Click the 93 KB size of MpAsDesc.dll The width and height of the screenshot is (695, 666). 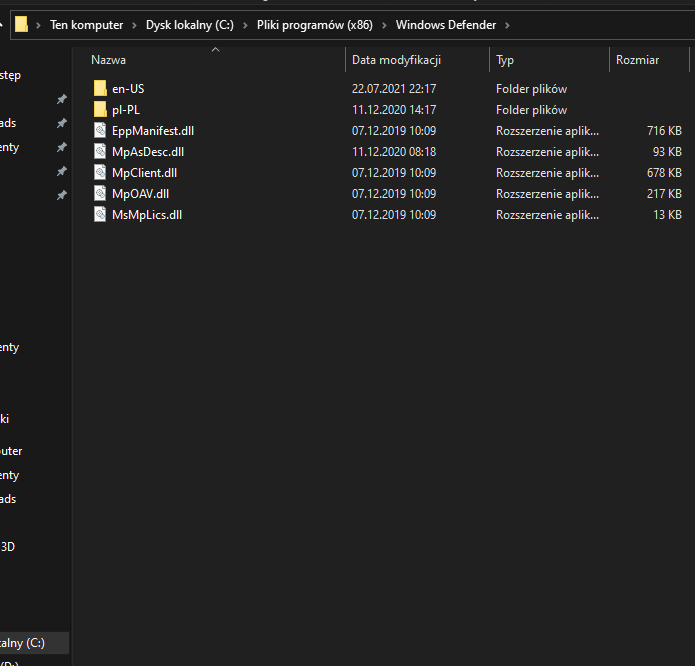pos(667,152)
